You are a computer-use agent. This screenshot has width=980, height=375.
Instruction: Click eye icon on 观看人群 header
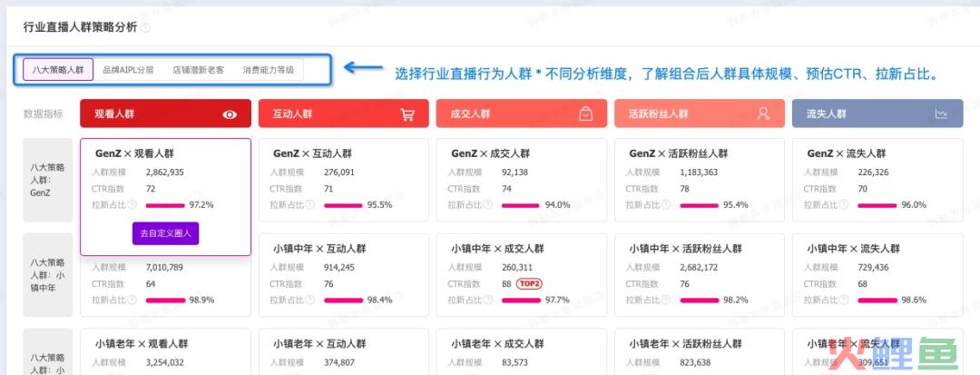[230, 114]
